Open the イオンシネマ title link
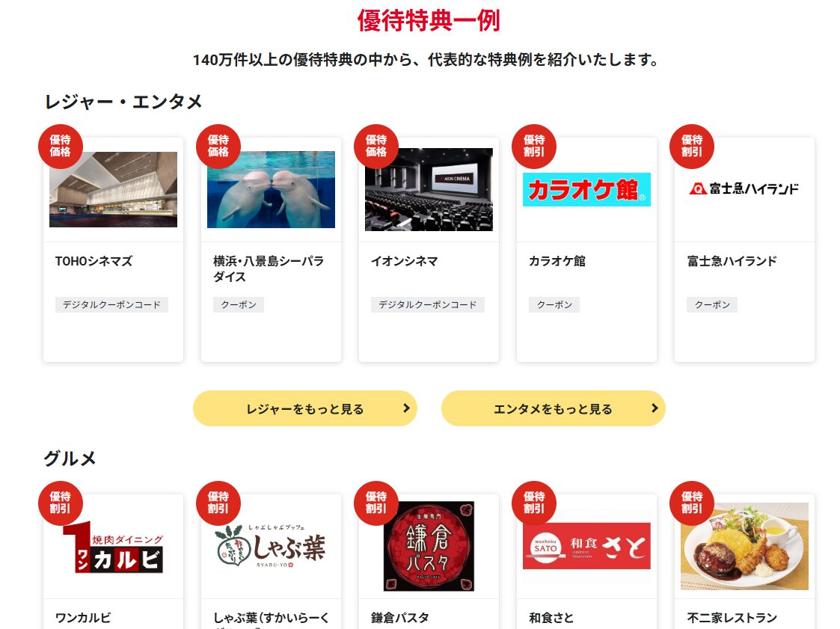Image resolution: width=840 pixels, height=629 pixels. (x=405, y=262)
